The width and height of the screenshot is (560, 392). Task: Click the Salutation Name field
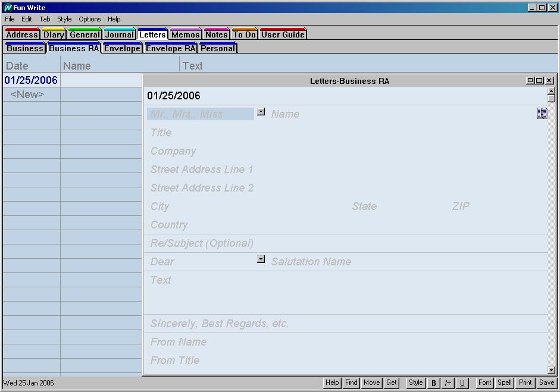pyautogui.click(x=408, y=262)
